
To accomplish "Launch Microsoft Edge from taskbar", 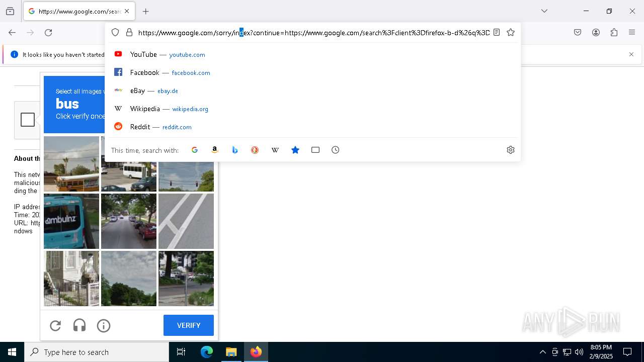I will (207, 352).
